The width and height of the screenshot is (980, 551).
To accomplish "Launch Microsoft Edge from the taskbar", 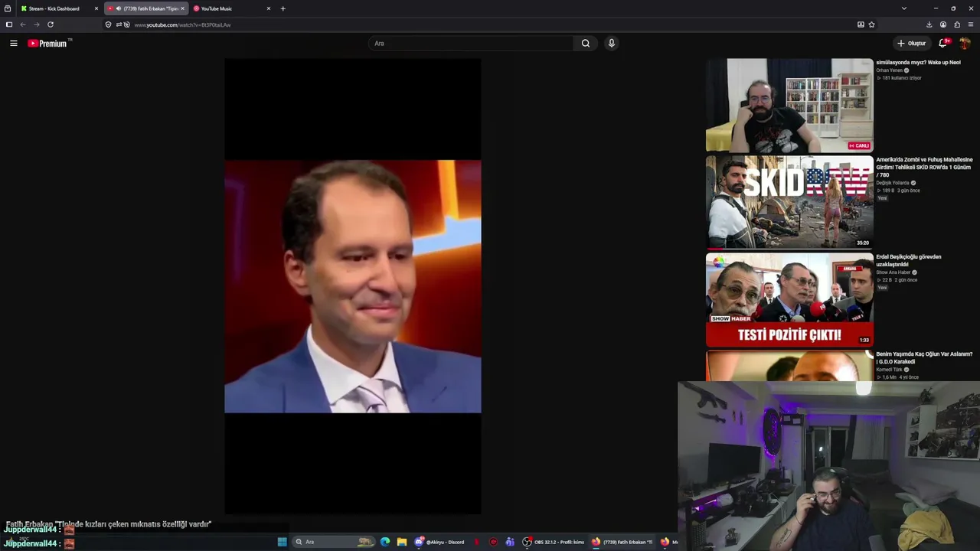I will point(385,542).
